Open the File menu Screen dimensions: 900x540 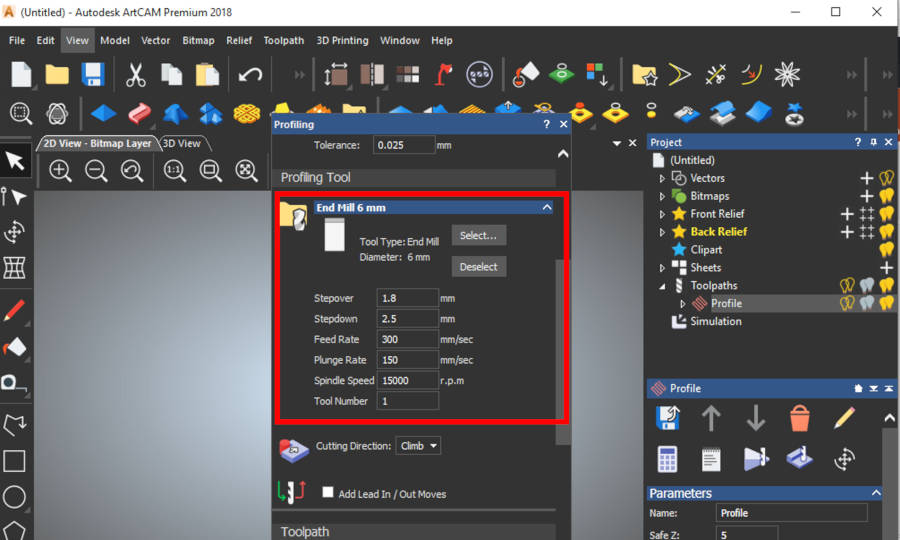click(17, 40)
